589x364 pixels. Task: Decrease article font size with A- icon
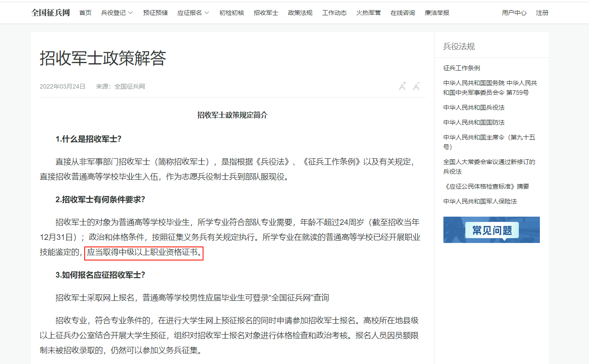(417, 86)
